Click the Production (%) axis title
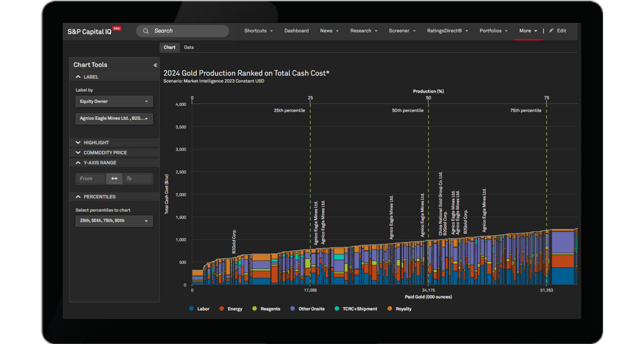 428,91
